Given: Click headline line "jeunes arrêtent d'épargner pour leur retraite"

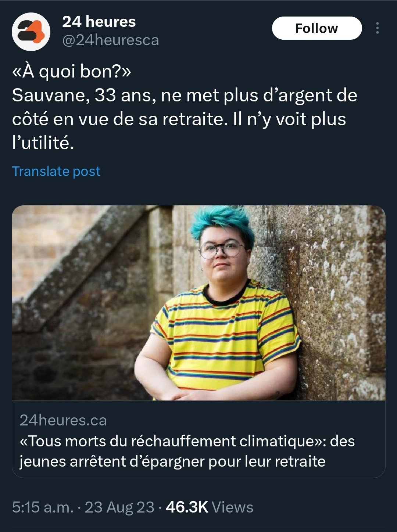Looking at the screenshot, I should click(x=172, y=461).
